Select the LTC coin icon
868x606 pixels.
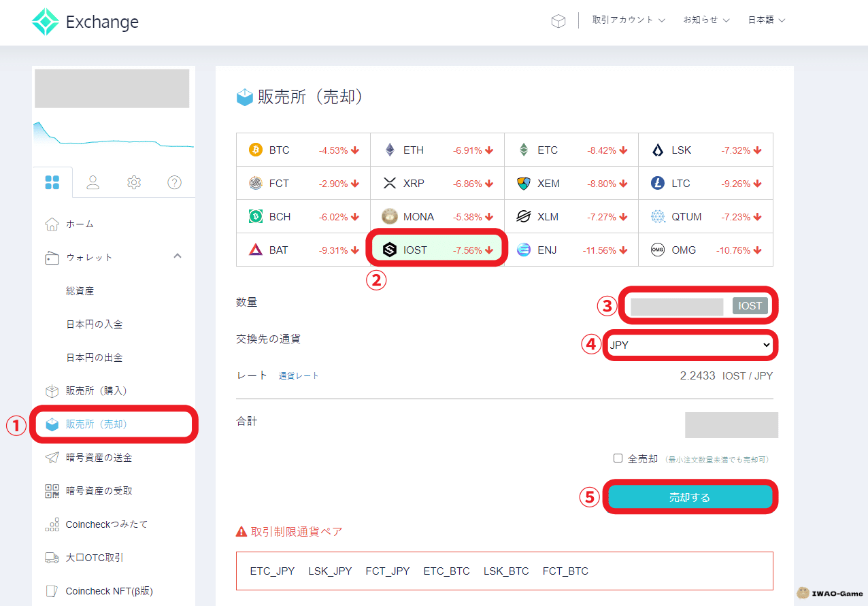pos(658,183)
